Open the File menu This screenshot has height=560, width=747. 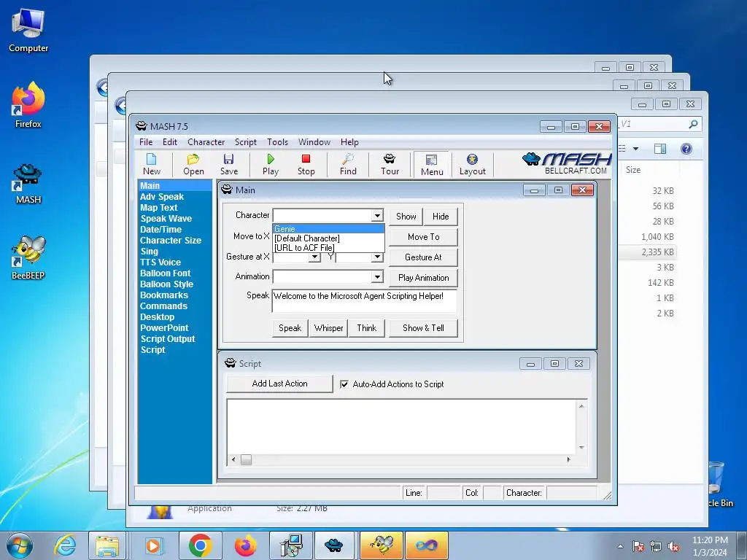click(146, 142)
